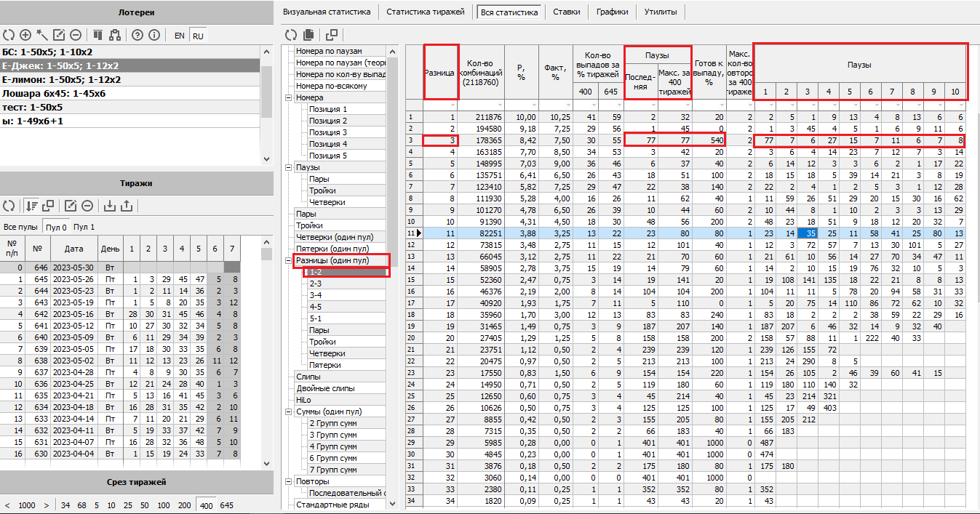
Task: Click the Разница column header
Action: (x=440, y=73)
